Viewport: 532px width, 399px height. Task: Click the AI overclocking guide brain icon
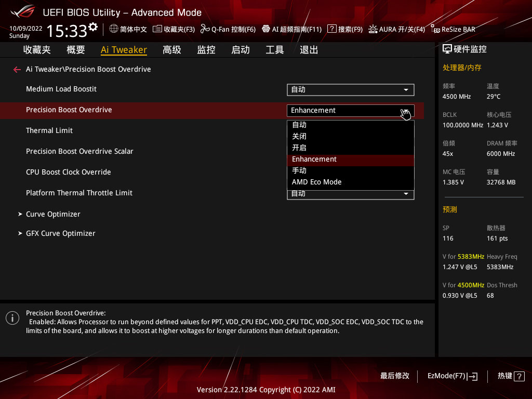pos(266,29)
